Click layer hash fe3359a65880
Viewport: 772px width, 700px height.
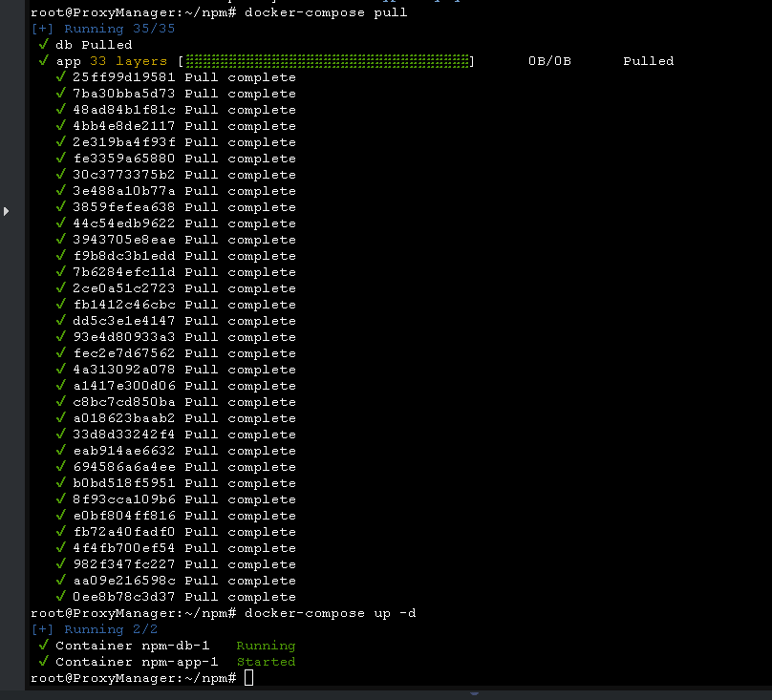(123, 159)
